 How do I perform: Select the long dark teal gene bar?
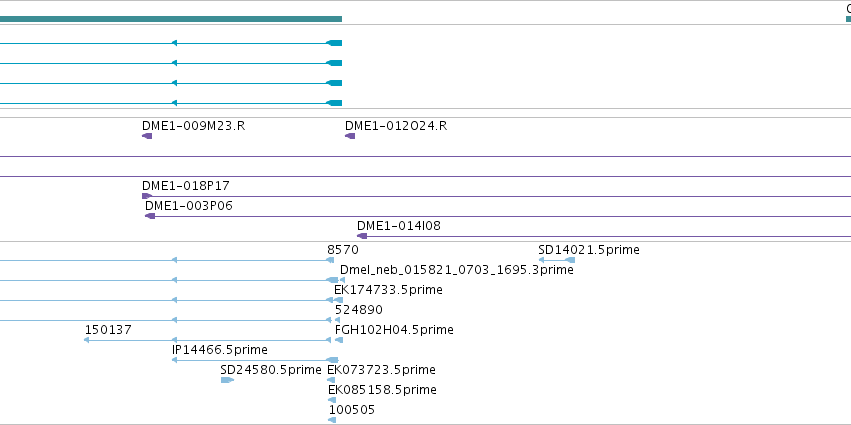pyautogui.click(x=171, y=19)
